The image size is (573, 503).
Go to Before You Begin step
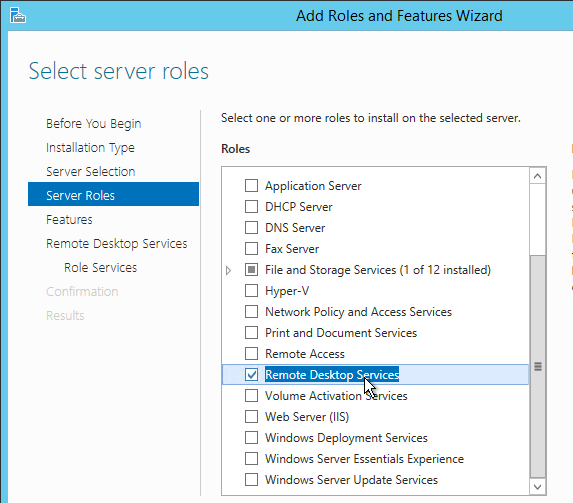[94, 124]
